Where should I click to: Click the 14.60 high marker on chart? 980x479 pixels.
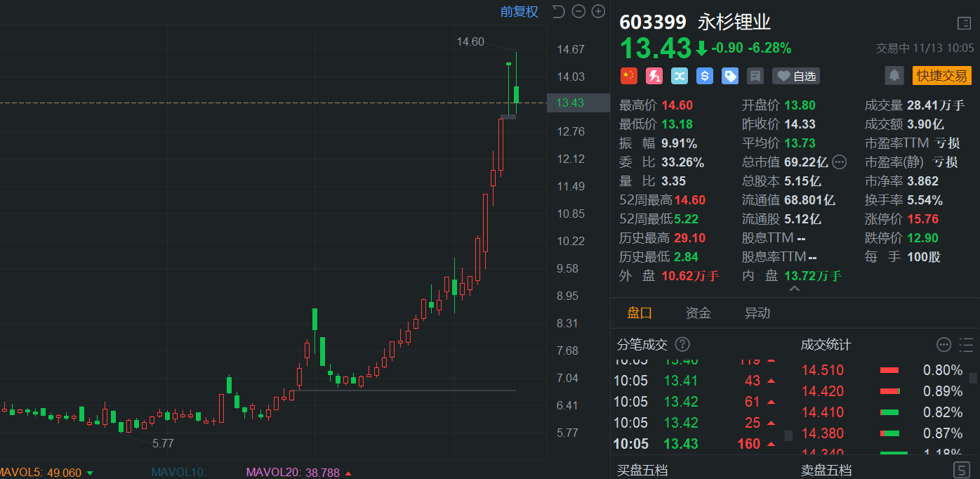pyautogui.click(x=470, y=41)
